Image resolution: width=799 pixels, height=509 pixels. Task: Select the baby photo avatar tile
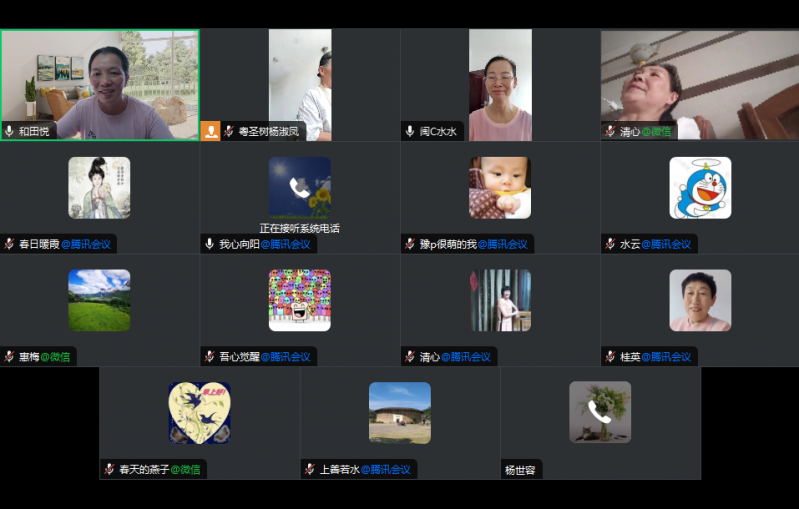pos(500,188)
